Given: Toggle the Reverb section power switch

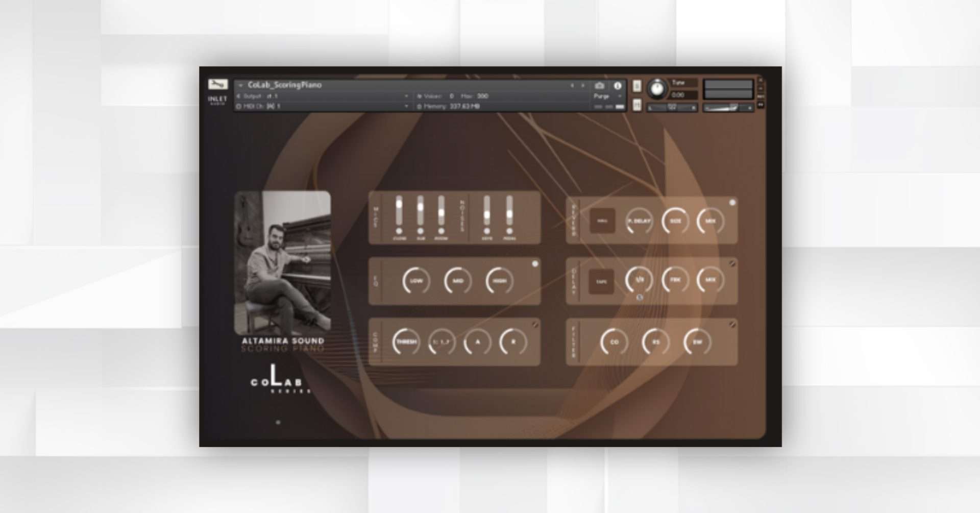Looking at the screenshot, I should [x=731, y=203].
